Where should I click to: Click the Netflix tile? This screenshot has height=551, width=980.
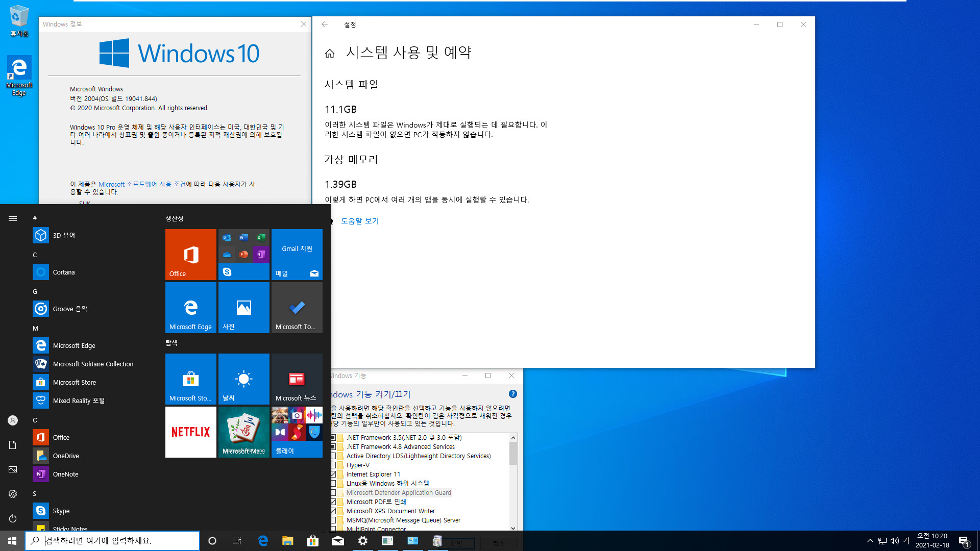coord(191,432)
